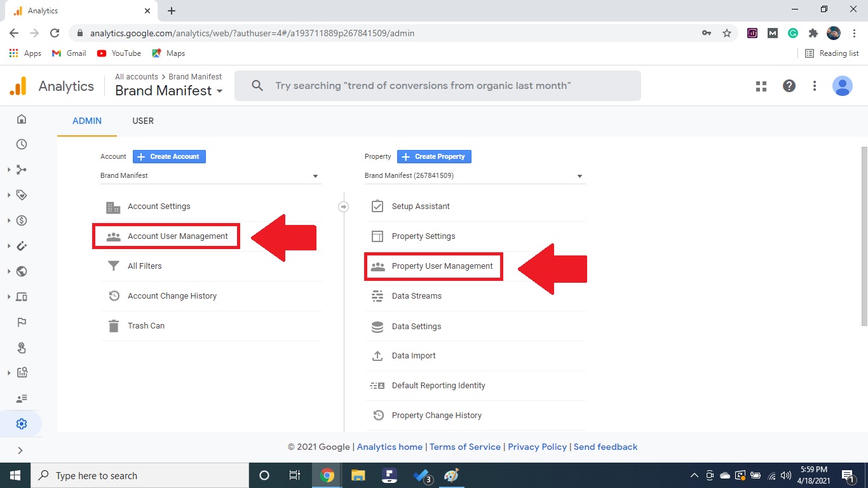Click the Windows Start button
The width and height of the screenshot is (868, 488).
[15, 475]
